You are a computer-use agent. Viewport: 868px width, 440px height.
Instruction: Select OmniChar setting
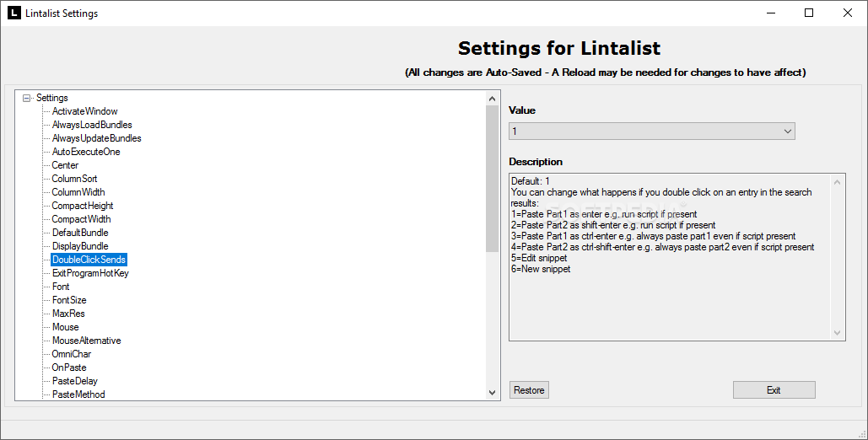[x=72, y=354]
